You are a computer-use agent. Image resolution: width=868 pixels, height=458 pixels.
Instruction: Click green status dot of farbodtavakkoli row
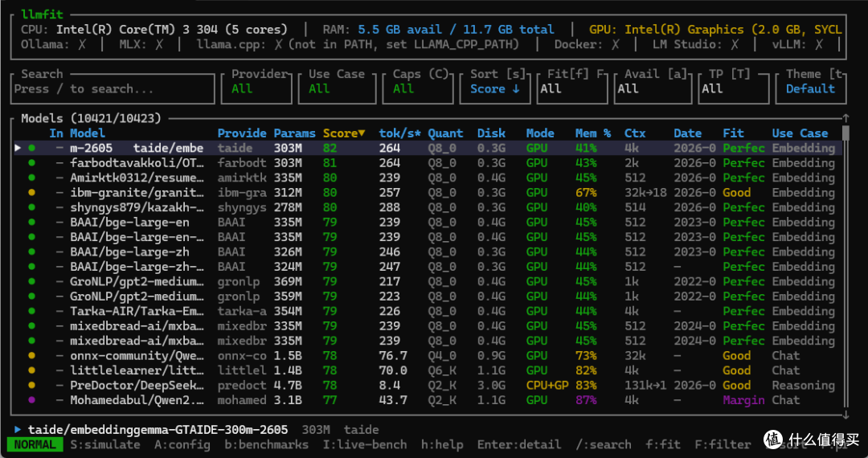tap(31, 163)
